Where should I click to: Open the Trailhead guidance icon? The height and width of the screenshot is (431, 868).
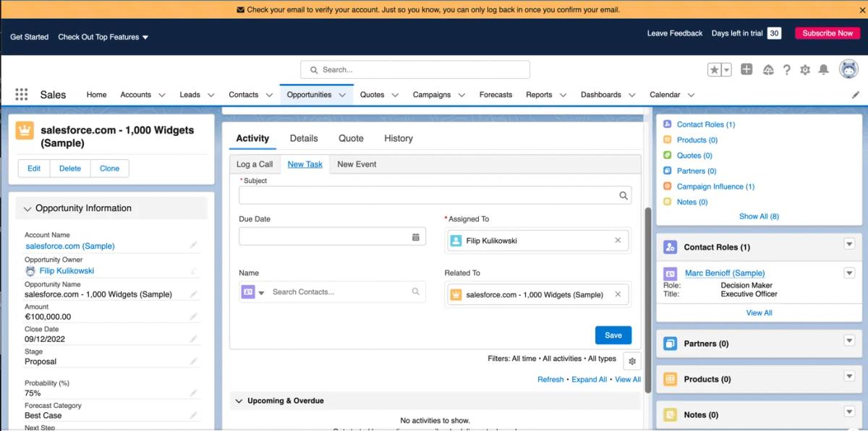(768, 70)
